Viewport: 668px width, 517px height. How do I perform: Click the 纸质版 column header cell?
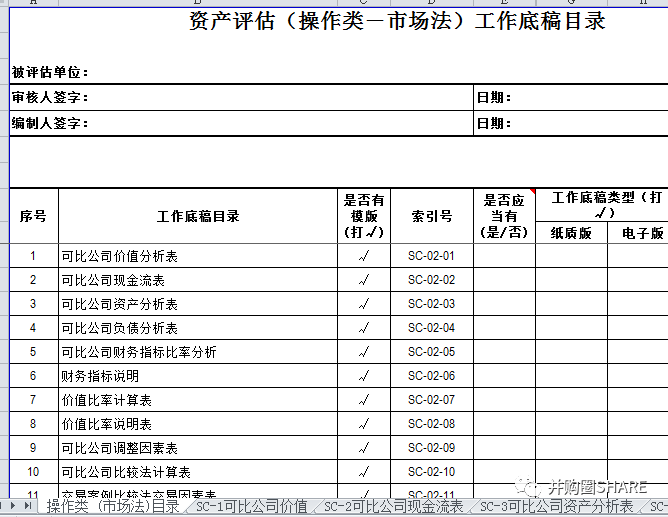point(571,233)
